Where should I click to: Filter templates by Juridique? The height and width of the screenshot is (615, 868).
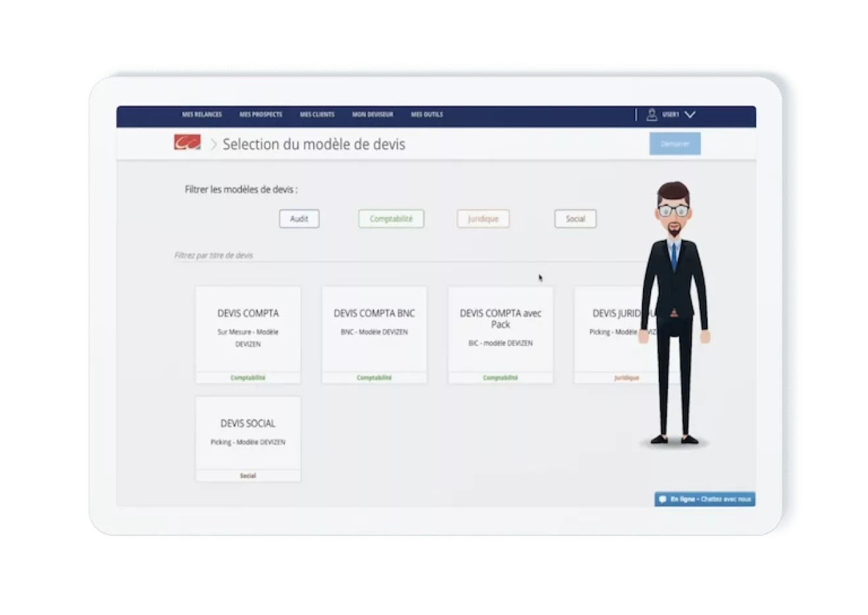pos(483,219)
